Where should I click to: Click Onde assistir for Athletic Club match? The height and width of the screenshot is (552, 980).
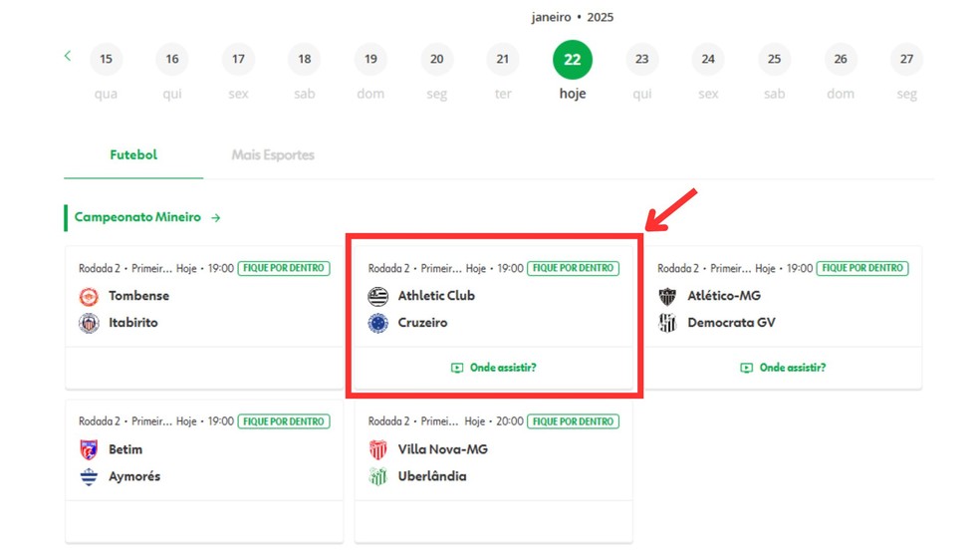[494, 368]
